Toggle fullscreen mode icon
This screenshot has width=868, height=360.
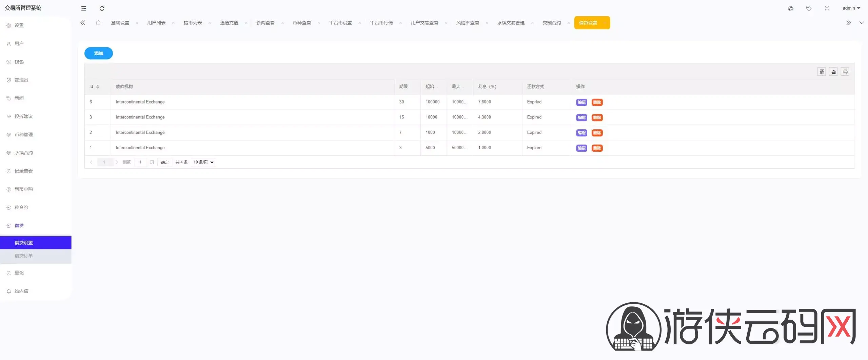827,8
